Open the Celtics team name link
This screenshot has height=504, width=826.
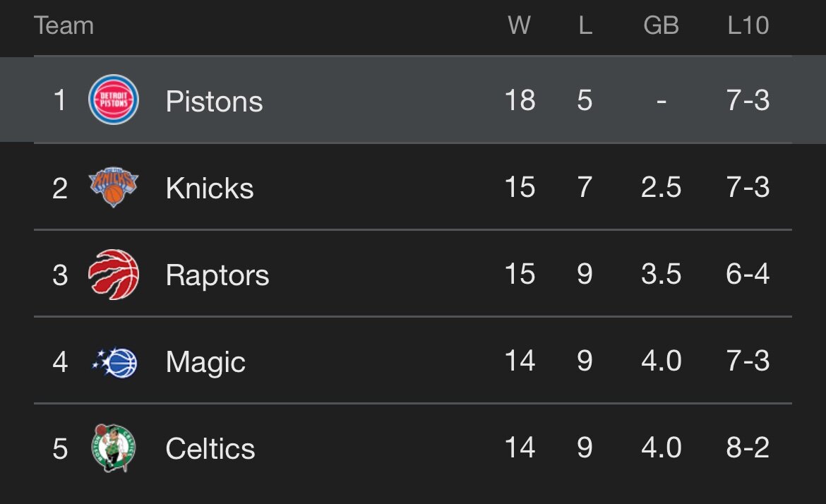pos(210,449)
